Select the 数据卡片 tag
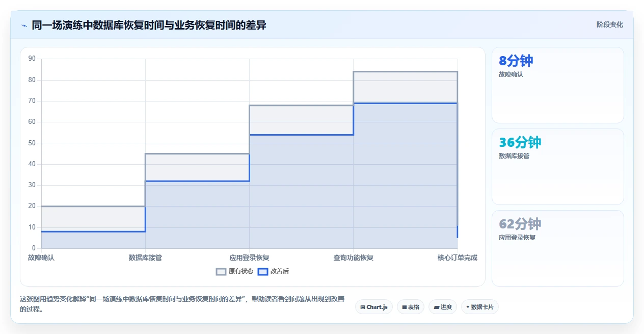This screenshot has height=334, width=644. pyautogui.click(x=480, y=307)
